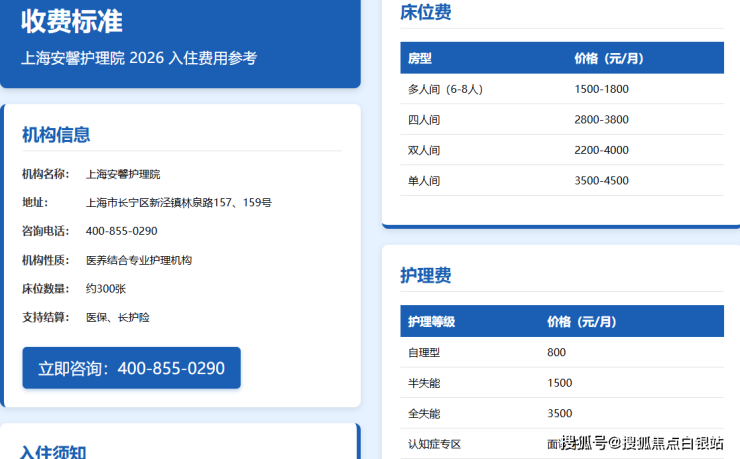Click the 双人间 row label
The height and width of the screenshot is (459, 740).
coord(424,150)
